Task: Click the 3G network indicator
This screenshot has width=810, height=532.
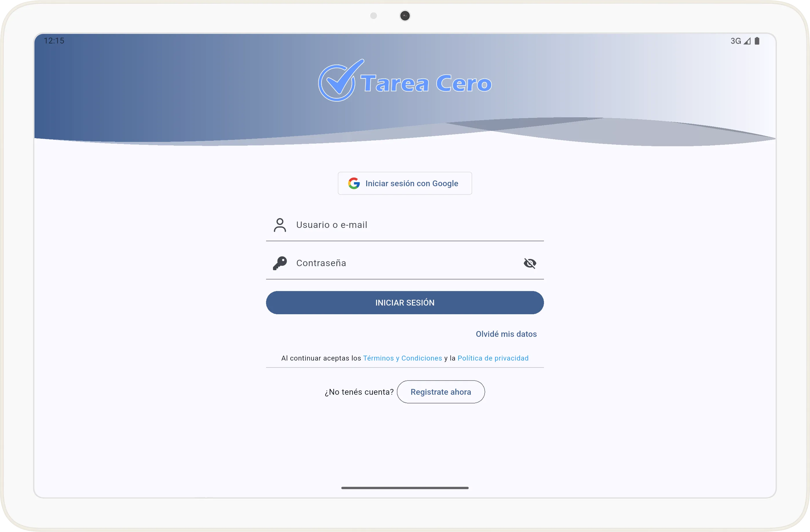Action: coord(736,41)
